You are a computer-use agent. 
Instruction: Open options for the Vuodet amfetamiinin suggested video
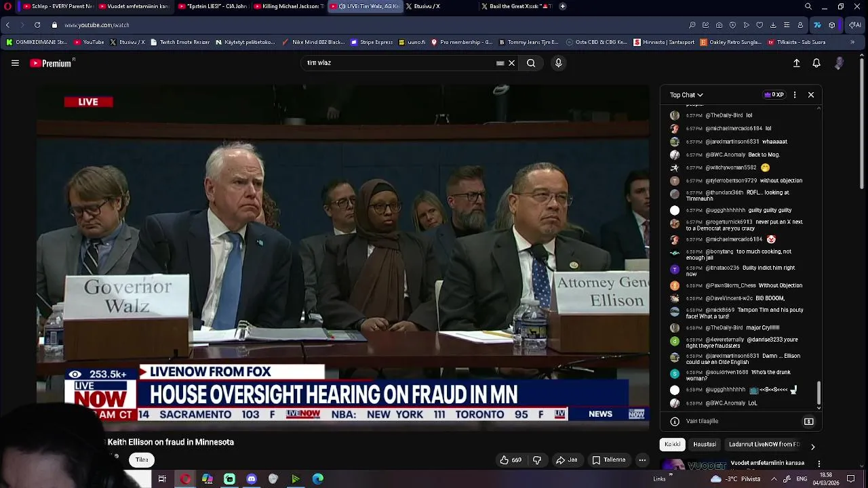pyautogui.click(x=819, y=464)
